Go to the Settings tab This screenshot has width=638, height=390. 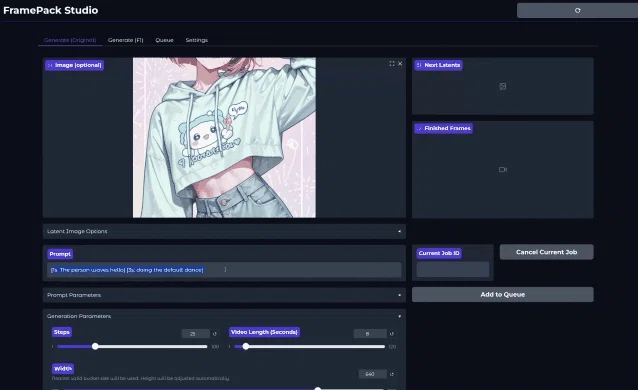pyautogui.click(x=197, y=40)
